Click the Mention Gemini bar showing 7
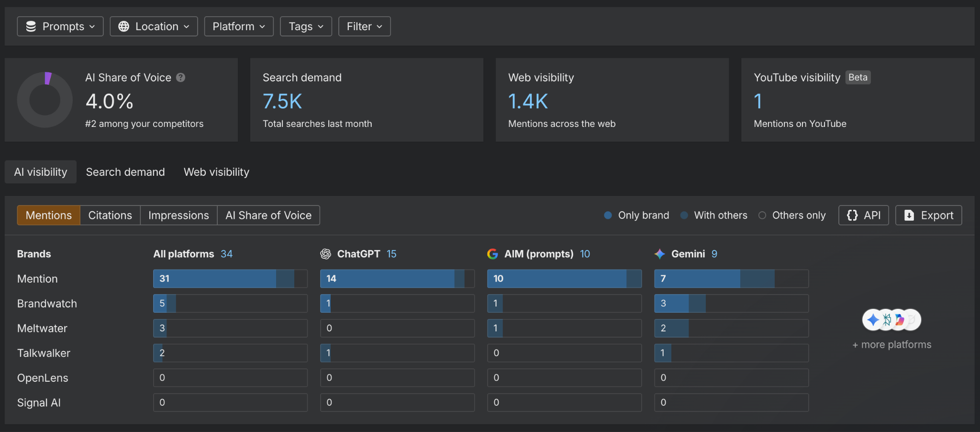This screenshot has width=980, height=432. (x=732, y=279)
